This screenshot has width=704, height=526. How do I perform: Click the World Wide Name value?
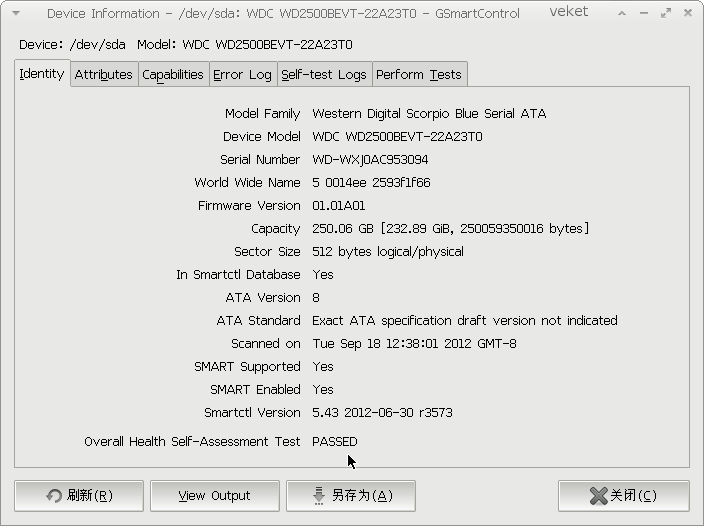coord(371,183)
